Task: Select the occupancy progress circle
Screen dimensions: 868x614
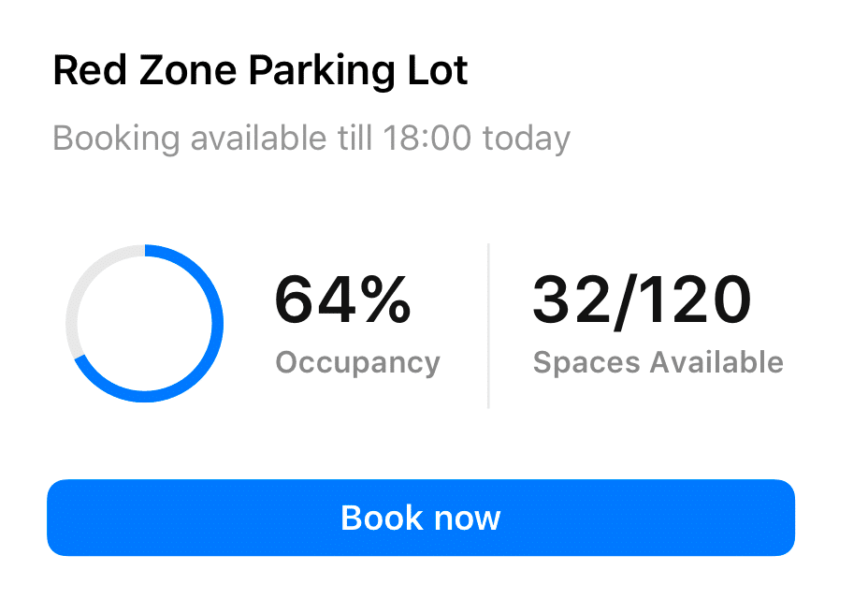Action: (146, 323)
